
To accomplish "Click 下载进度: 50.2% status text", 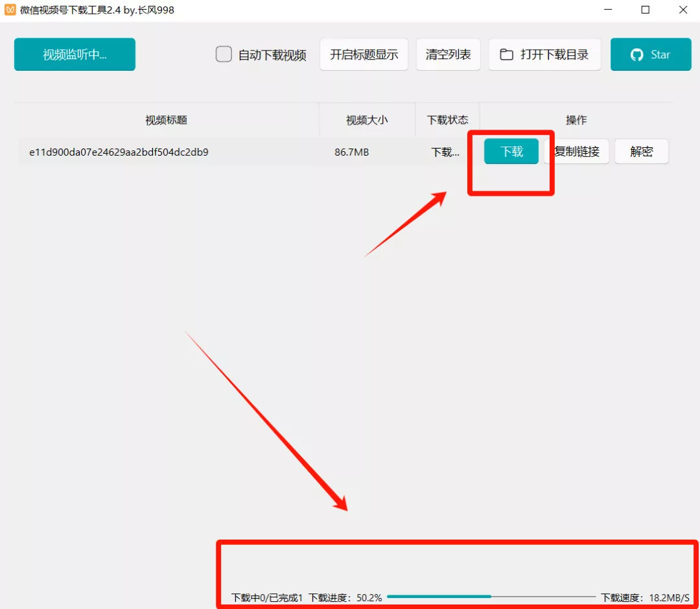I will [x=345, y=598].
